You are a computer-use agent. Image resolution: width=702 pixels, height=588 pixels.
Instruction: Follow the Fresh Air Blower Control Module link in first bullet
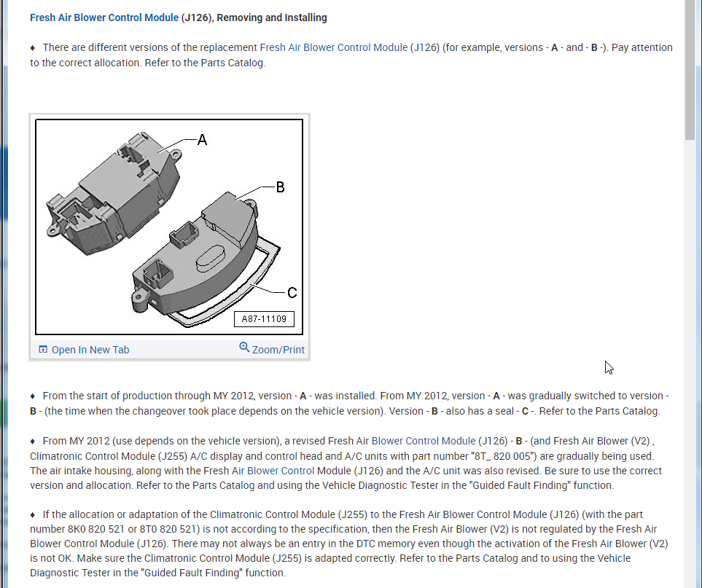click(334, 47)
